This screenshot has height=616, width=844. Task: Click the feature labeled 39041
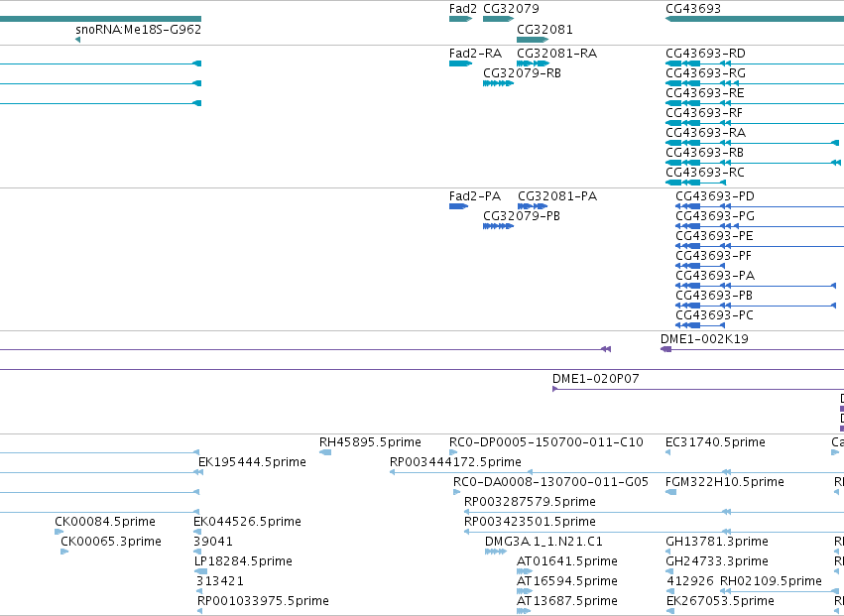213,542
